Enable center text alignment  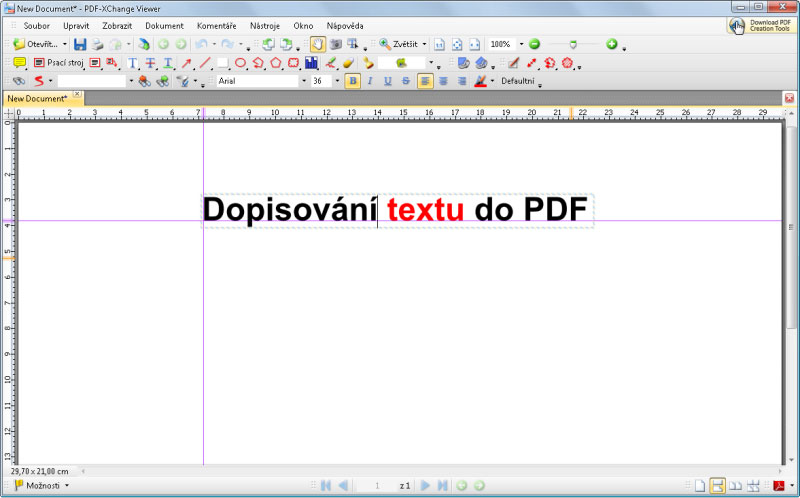443,80
